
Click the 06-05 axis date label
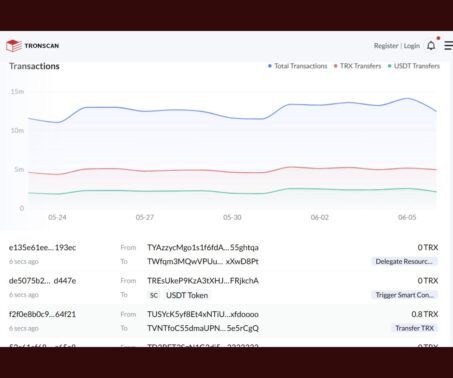[407, 217]
